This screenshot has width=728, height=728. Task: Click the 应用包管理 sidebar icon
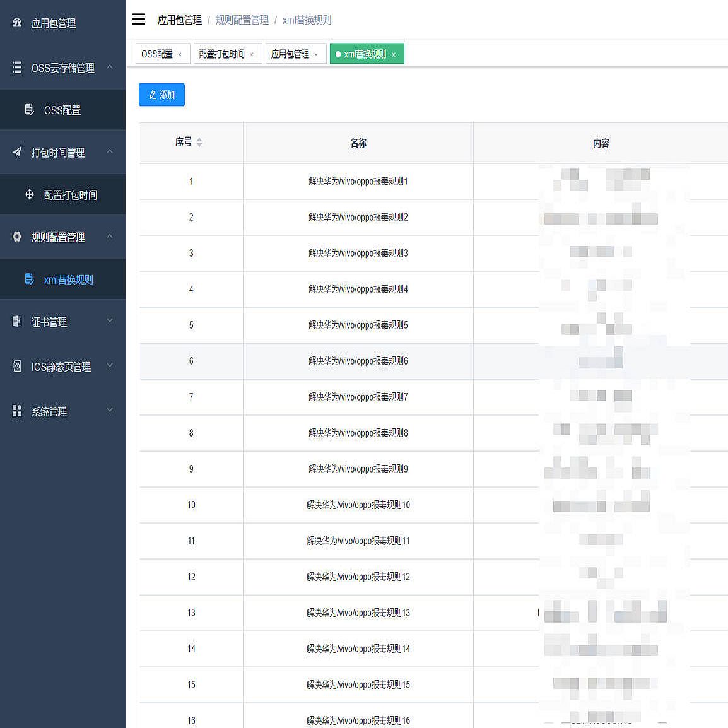click(17, 23)
